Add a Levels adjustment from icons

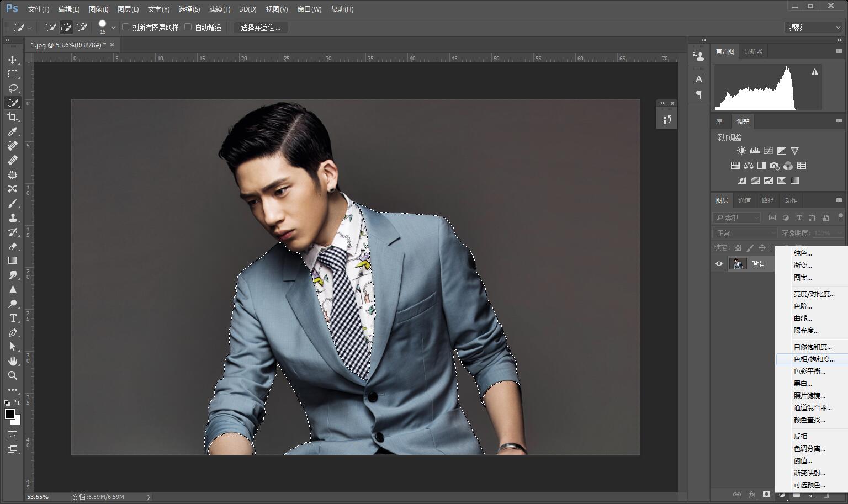tap(755, 151)
